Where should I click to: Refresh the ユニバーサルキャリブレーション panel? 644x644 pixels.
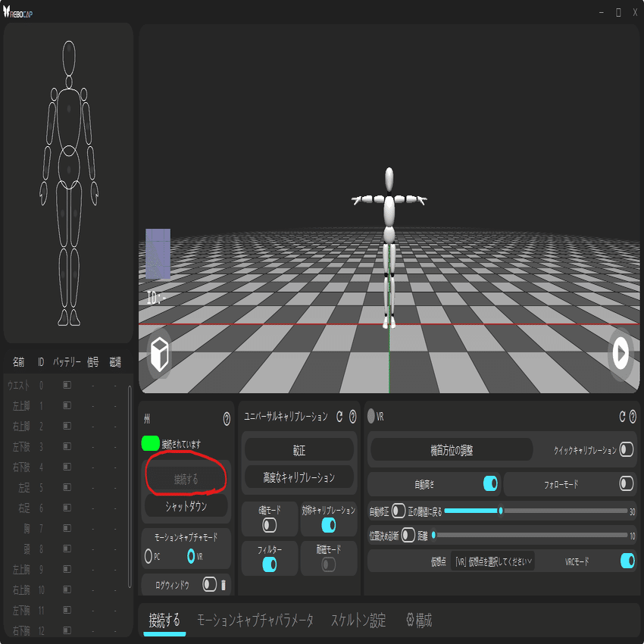(339, 417)
